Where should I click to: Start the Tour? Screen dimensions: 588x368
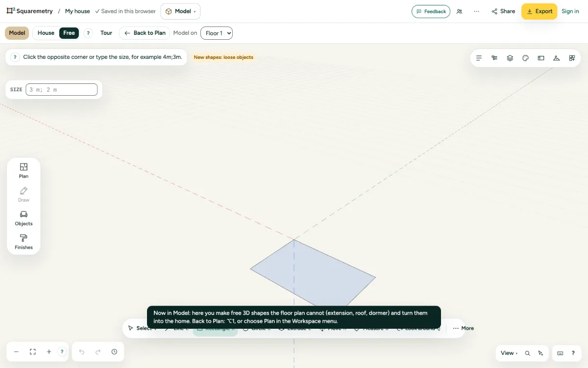pos(106,33)
